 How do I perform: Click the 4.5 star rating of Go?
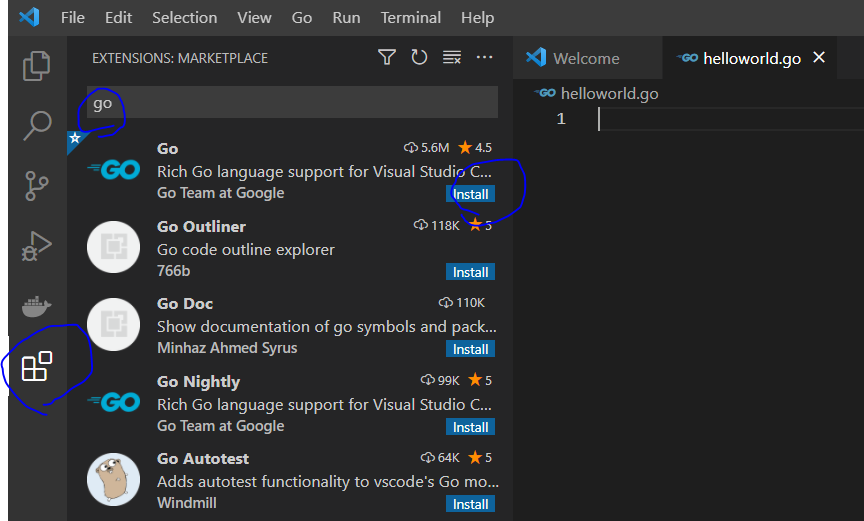pos(475,148)
